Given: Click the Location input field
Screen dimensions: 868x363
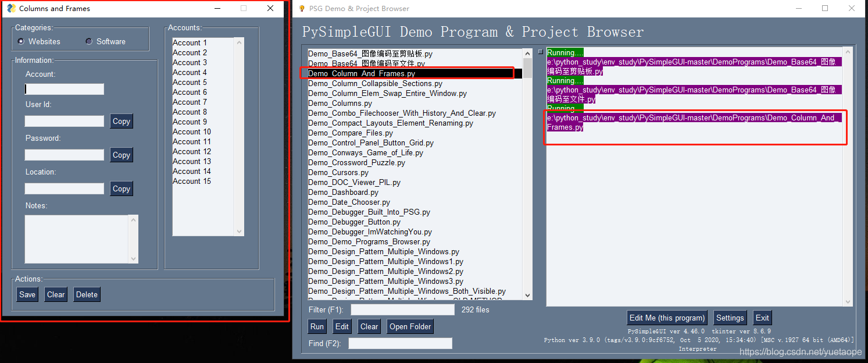Looking at the screenshot, I should (x=64, y=188).
